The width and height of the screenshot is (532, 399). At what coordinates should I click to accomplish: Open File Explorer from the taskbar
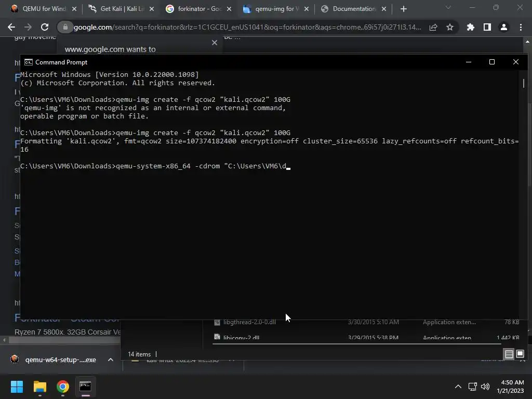click(x=39, y=387)
